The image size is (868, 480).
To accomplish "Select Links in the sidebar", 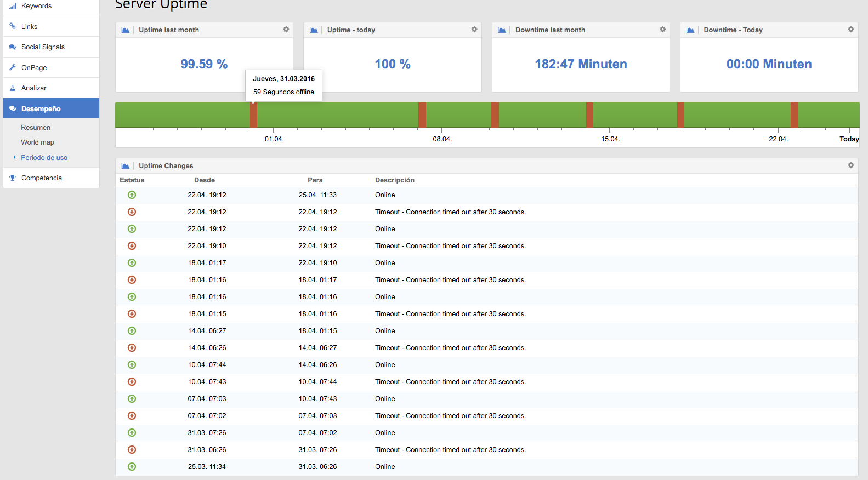I will click(29, 27).
